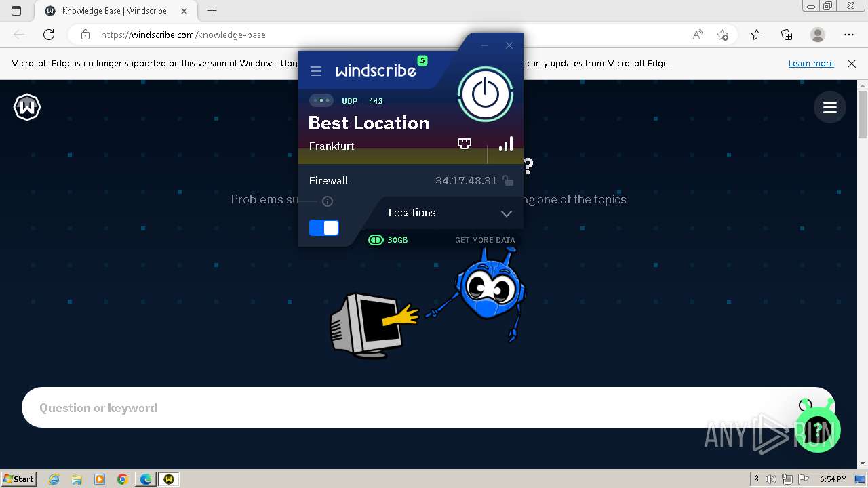Click the 30GB data remaining indicator
868x488 pixels.
(388, 240)
